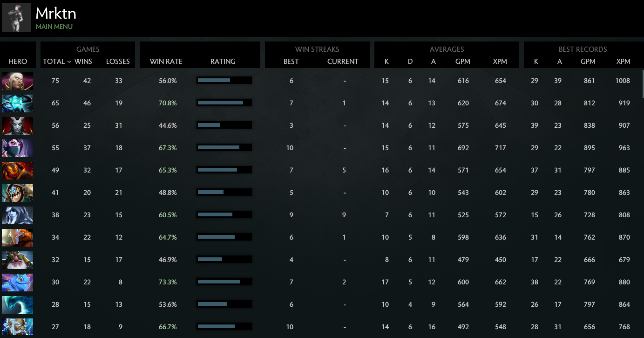Click the Mrktn player avatar

(x=16, y=17)
